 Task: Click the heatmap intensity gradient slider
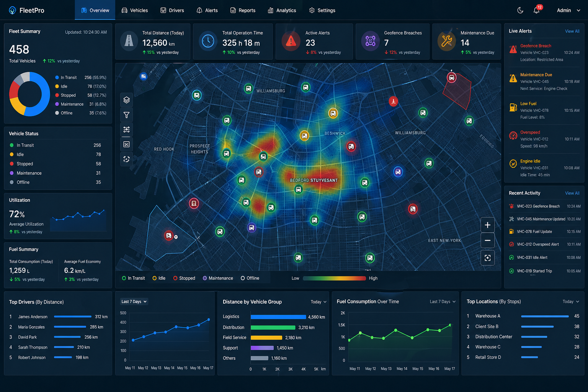[x=334, y=278]
